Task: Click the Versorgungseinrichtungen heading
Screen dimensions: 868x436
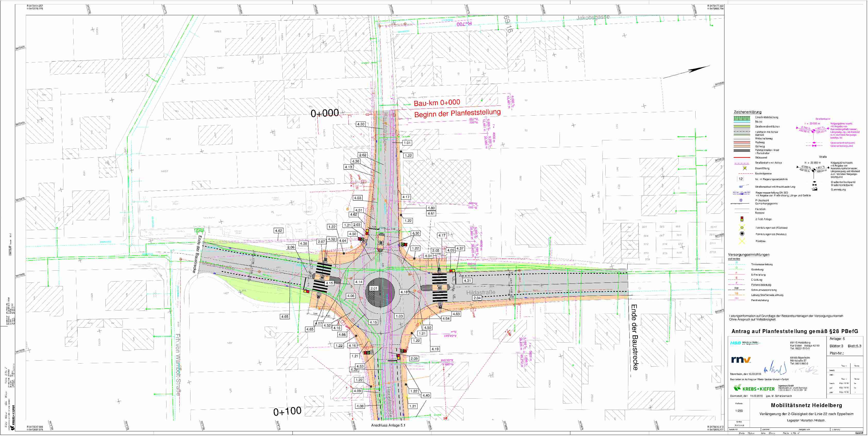Action: pyautogui.click(x=748, y=255)
